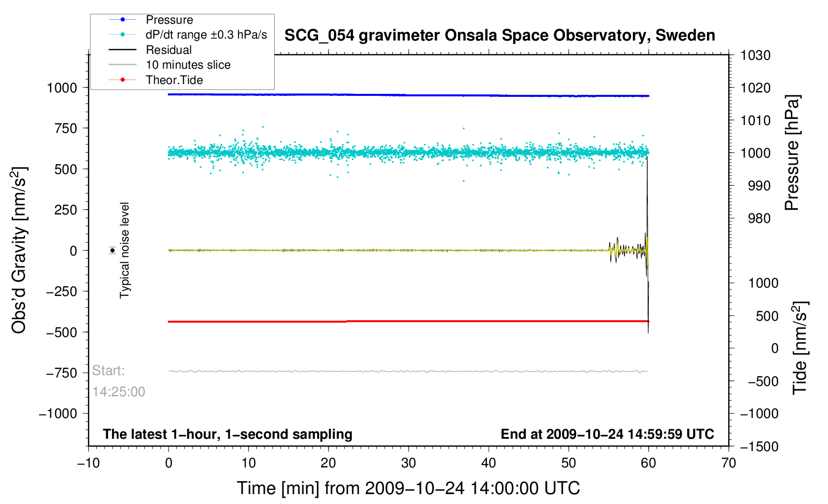Click the blue Pressure legend marker
Screen dimensions: 828x504
tap(123, 20)
